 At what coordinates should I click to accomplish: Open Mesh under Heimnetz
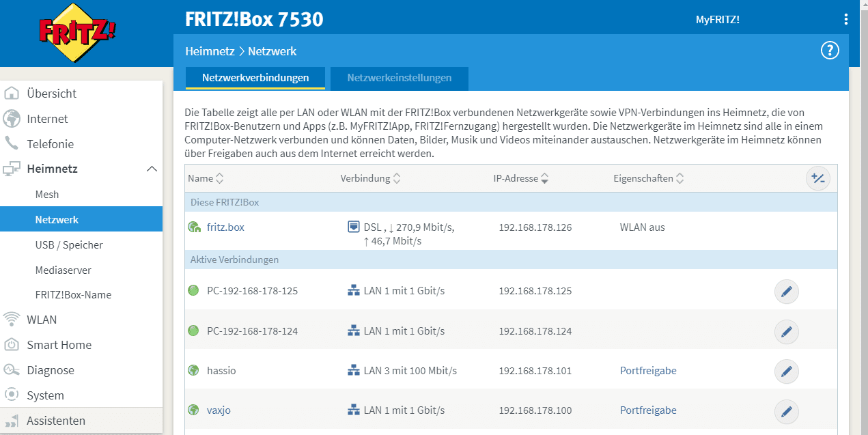47,195
